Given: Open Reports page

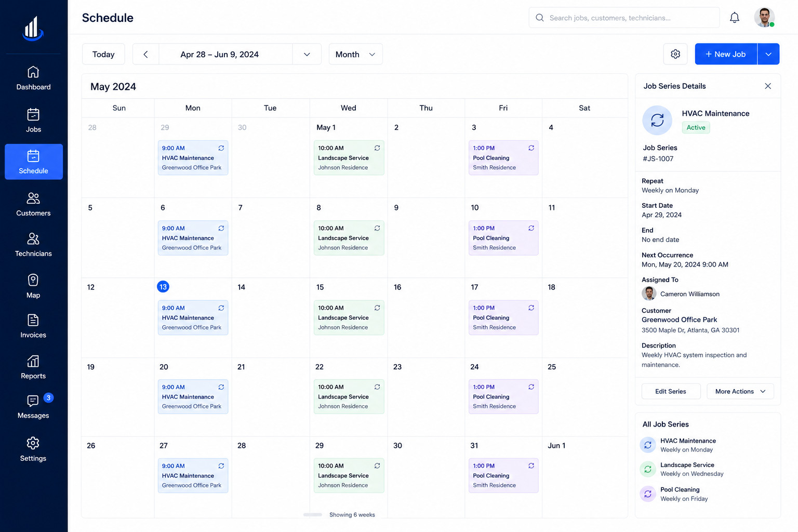Looking at the screenshot, I should click(x=33, y=367).
